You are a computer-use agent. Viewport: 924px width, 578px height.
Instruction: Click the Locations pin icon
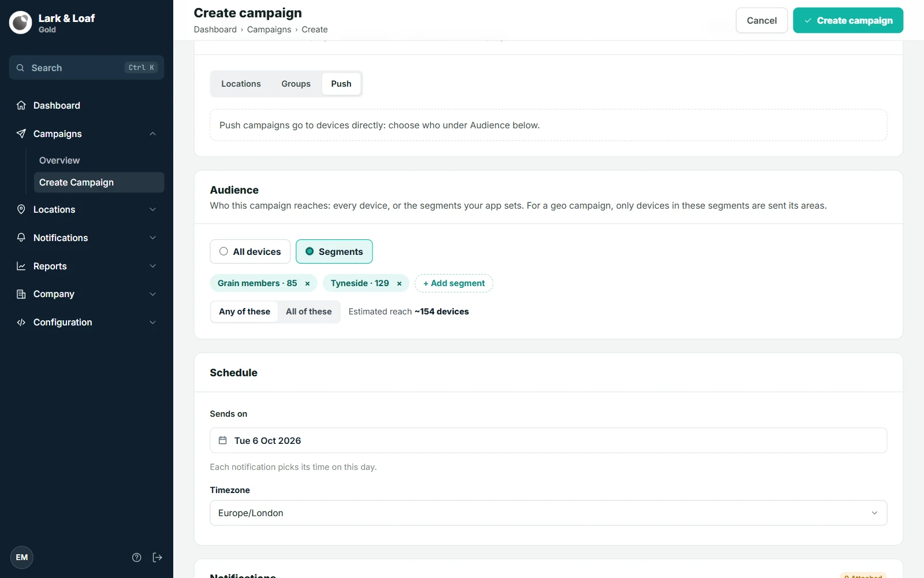coord(21,209)
